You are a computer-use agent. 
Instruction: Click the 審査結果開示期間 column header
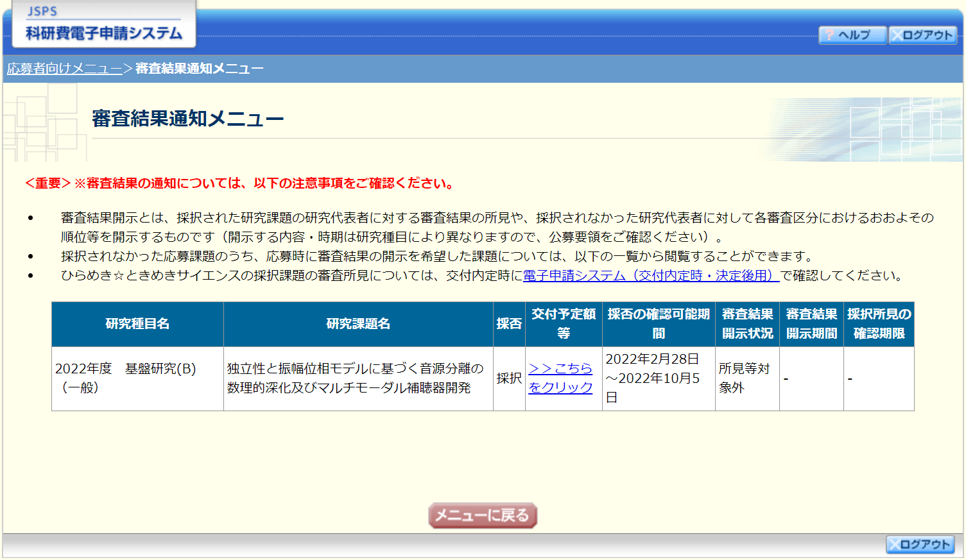(811, 324)
